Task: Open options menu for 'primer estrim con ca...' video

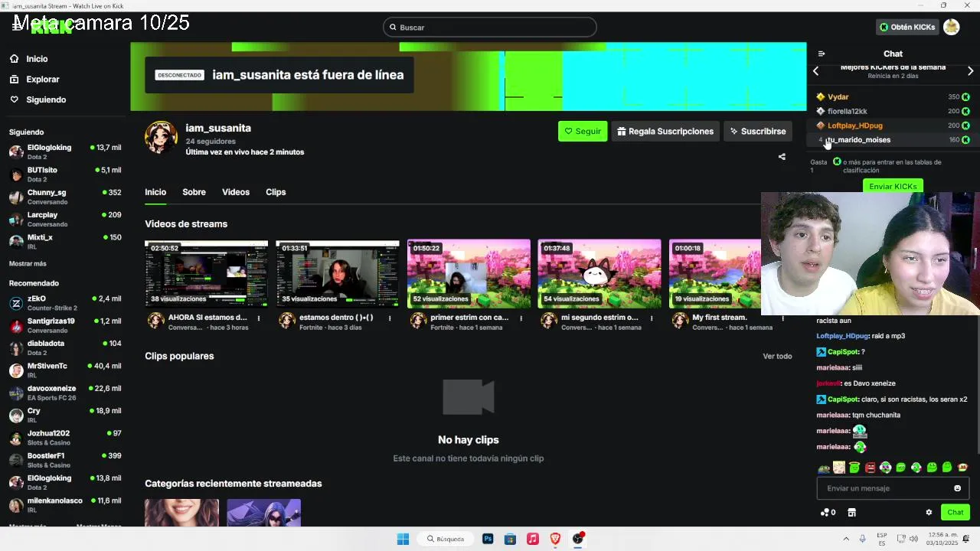Action: pyautogui.click(x=521, y=318)
